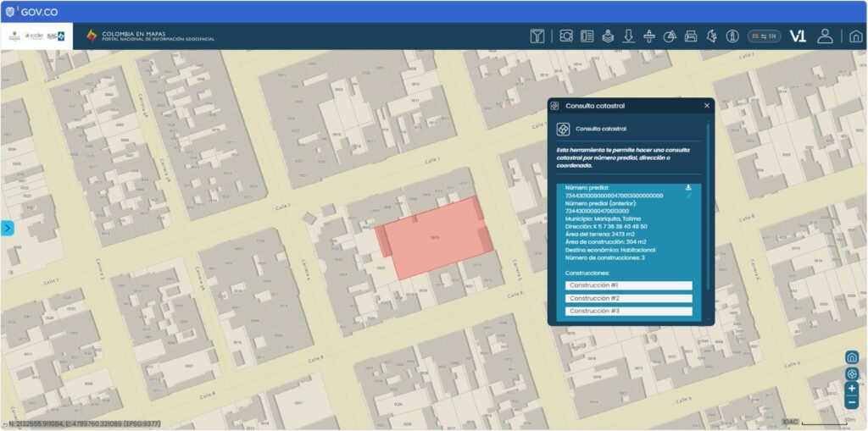Click 'Número de construcciones: 3' text
868x431 pixels.
605,257
